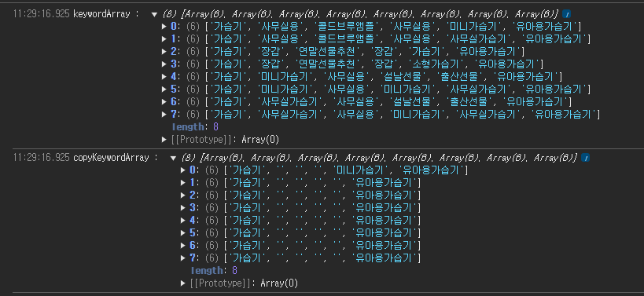
Task: Expand index 0 of keywordArray
Action: point(164,27)
